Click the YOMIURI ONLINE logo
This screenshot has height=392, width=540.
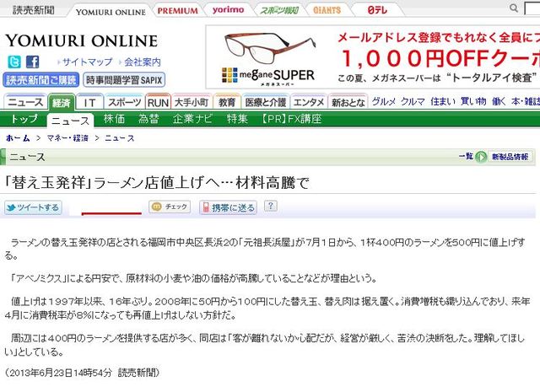(x=81, y=40)
